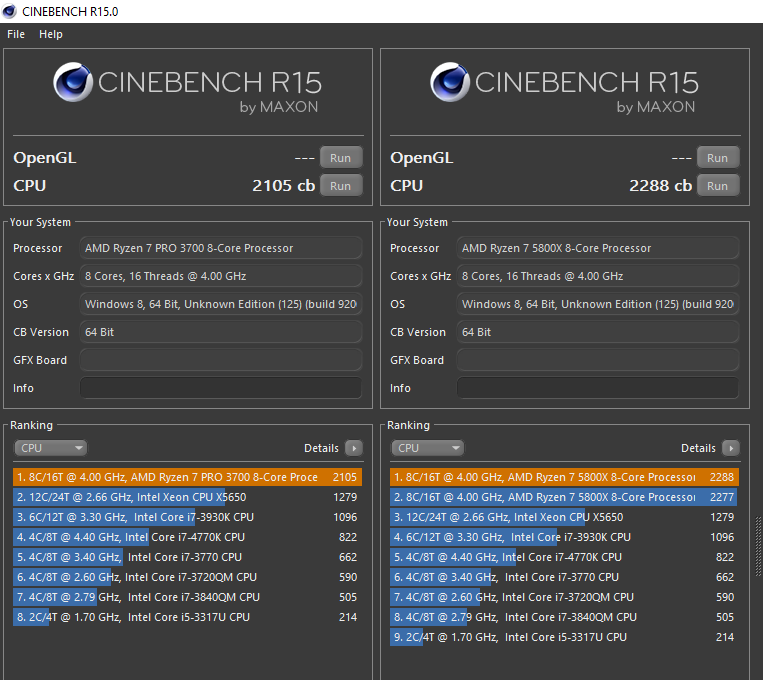Select the Ryzen 7 PRO 3700 ranking entry
This screenshot has width=763, height=680.
click(x=187, y=477)
